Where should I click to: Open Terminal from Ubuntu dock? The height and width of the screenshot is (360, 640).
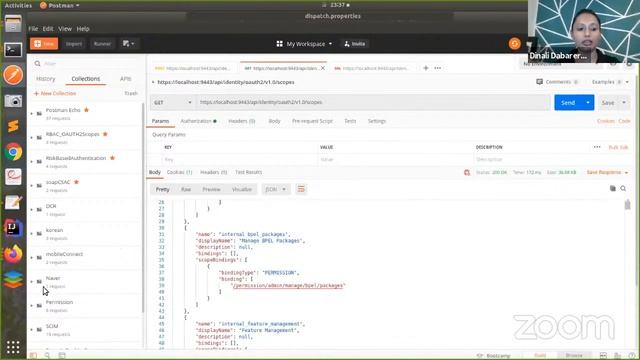(13, 50)
